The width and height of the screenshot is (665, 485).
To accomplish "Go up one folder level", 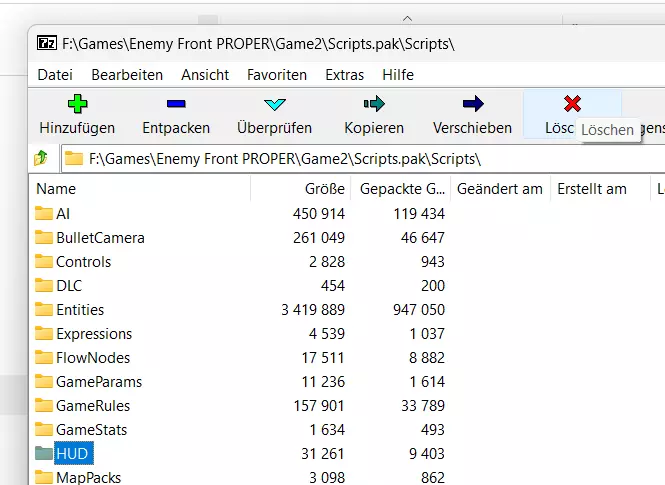I will (x=41, y=159).
